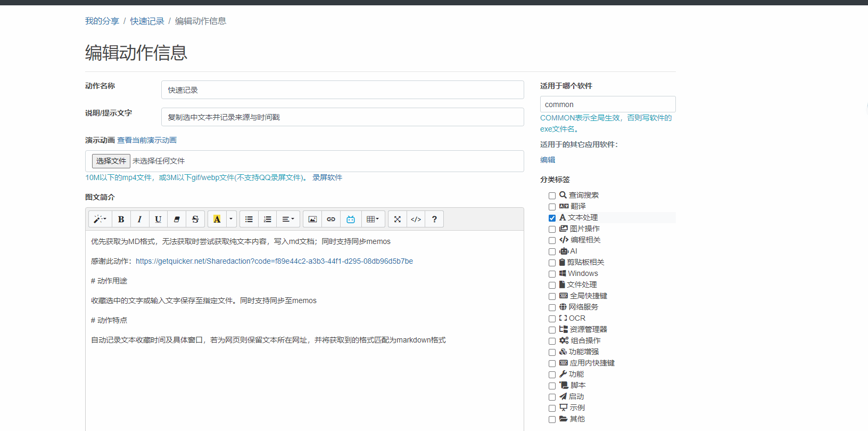868x431 pixels.
Task: Open the table insert dropdown
Action: click(x=373, y=219)
